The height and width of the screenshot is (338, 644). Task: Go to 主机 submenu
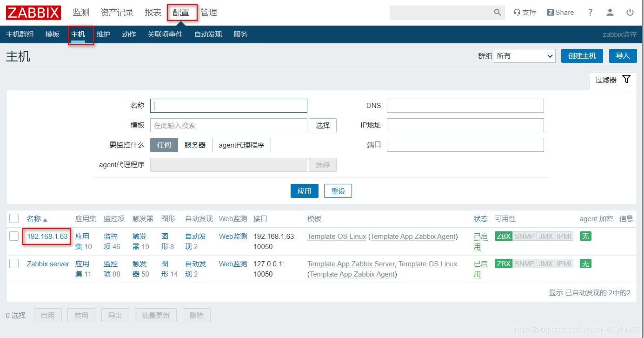[78, 34]
